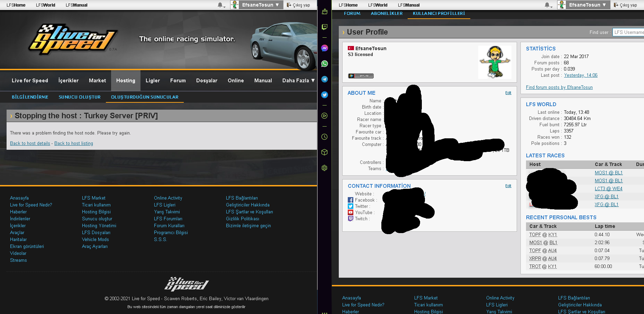
Task: Open the profile avatar picture
Action: click(x=495, y=62)
